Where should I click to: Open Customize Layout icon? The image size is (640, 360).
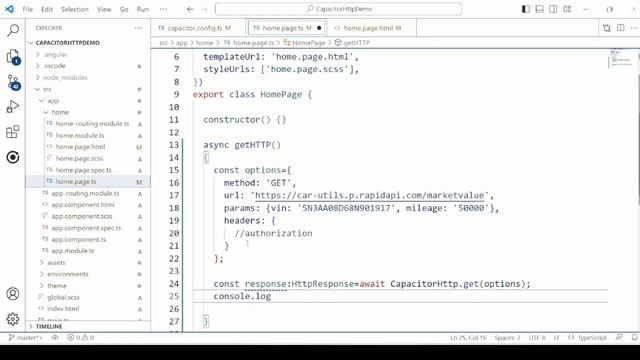point(567,9)
